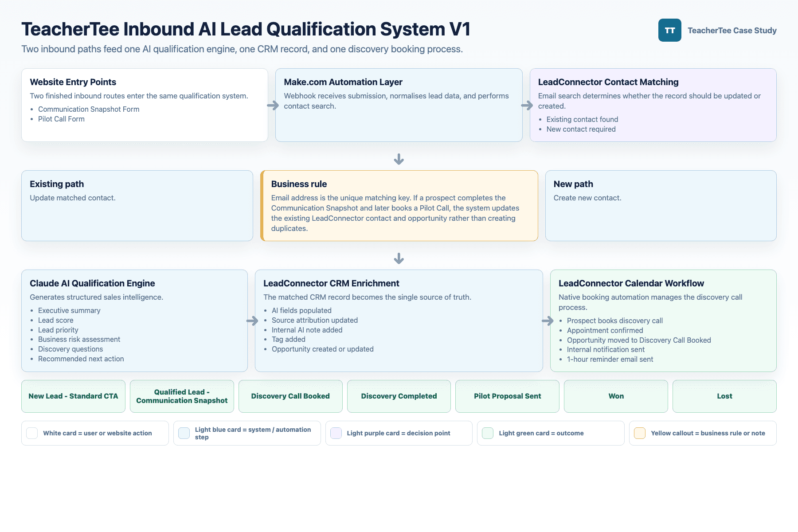
Task: Select the Pilot Proposal Sent stage
Action: point(507,396)
